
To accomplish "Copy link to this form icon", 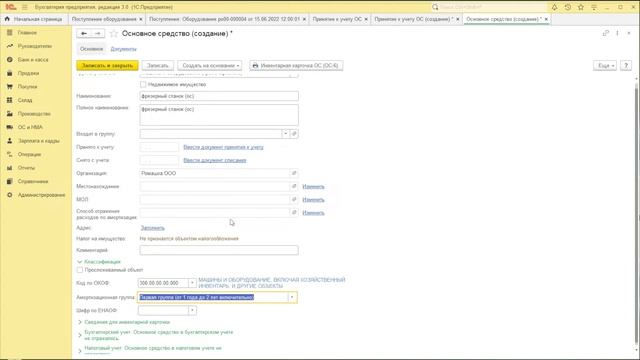I will click(x=606, y=33).
